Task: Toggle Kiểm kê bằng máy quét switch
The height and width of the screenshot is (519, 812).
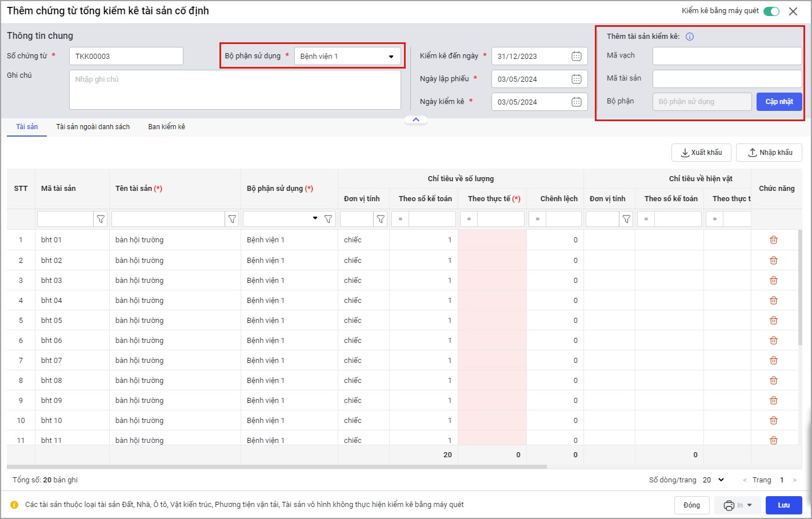Action: pos(771,11)
